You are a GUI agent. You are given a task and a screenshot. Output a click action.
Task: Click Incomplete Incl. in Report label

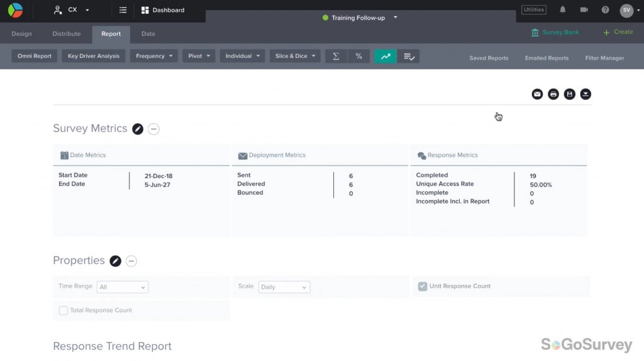coord(453,201)
